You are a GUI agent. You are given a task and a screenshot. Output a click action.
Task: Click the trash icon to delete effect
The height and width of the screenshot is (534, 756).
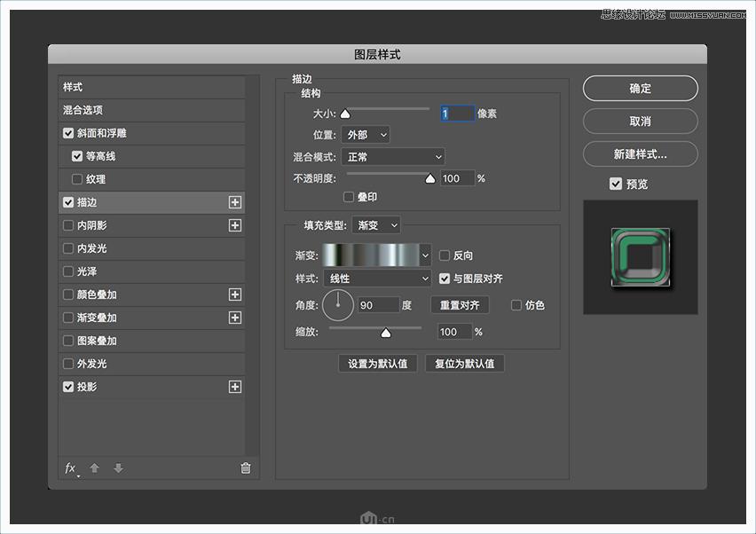(246, 468)
